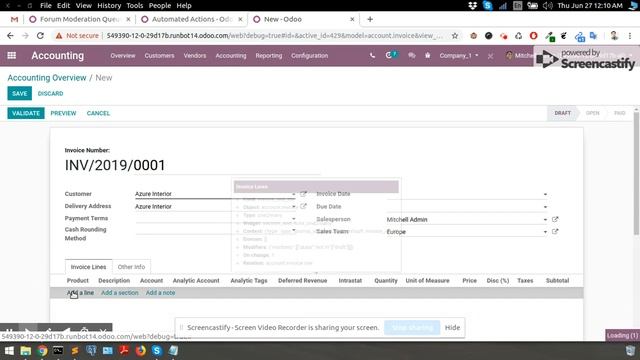Viewport: 640px width, 360px height.
Task: Expand the Invoice Date picker arrow
Action: 545,194
